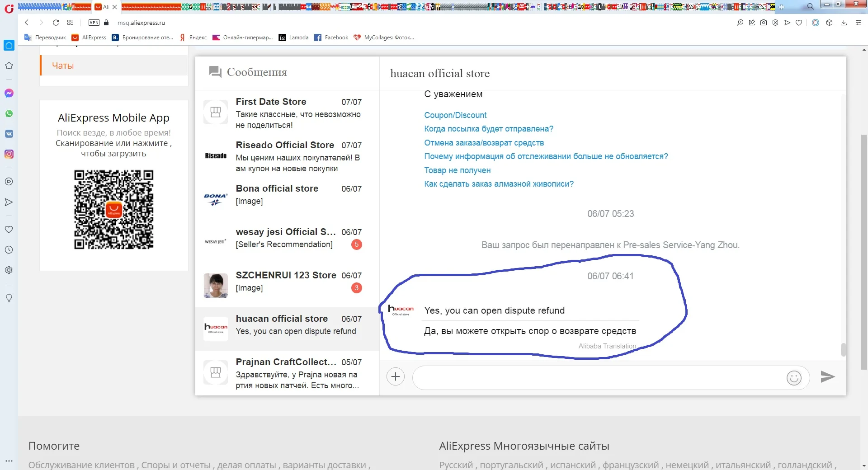Open the pinboard edit icon
868x470 pixels.
(752, 23)
